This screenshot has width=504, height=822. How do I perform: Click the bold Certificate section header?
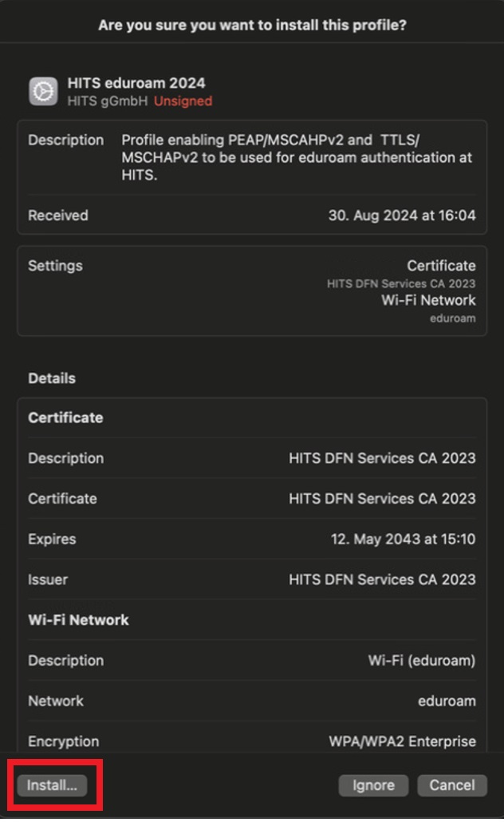click(x=65, y=417)
